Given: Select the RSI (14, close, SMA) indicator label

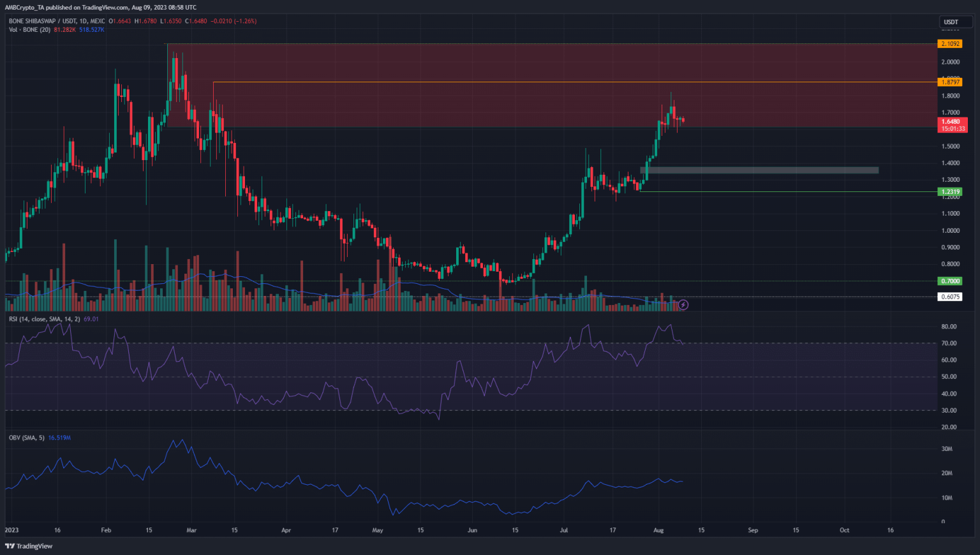Looking at the screenshot, I should (44, 319).
